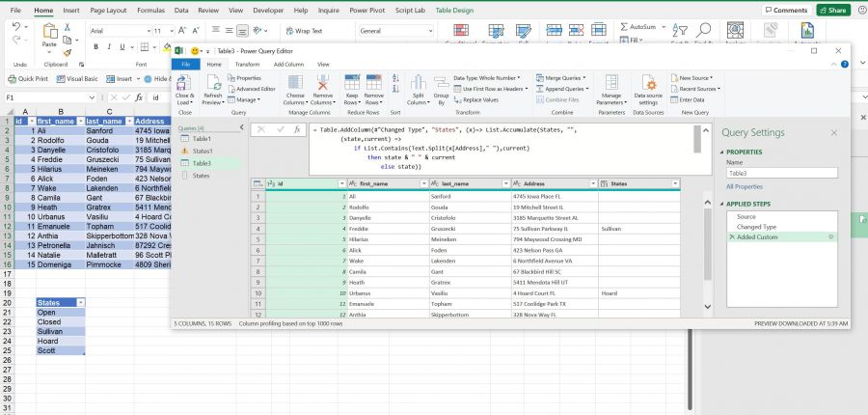Open id column filter in Power Query
868x415 pixels.
342,183
